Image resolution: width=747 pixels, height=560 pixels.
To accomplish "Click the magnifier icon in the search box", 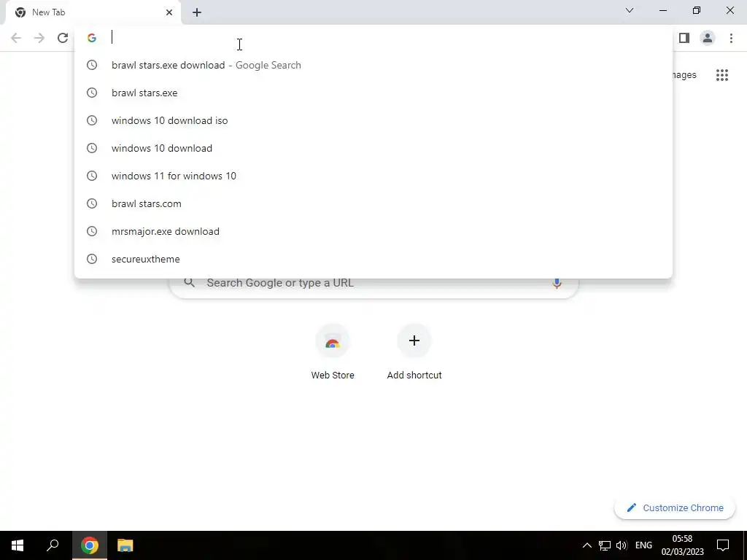I will point(190,282).
